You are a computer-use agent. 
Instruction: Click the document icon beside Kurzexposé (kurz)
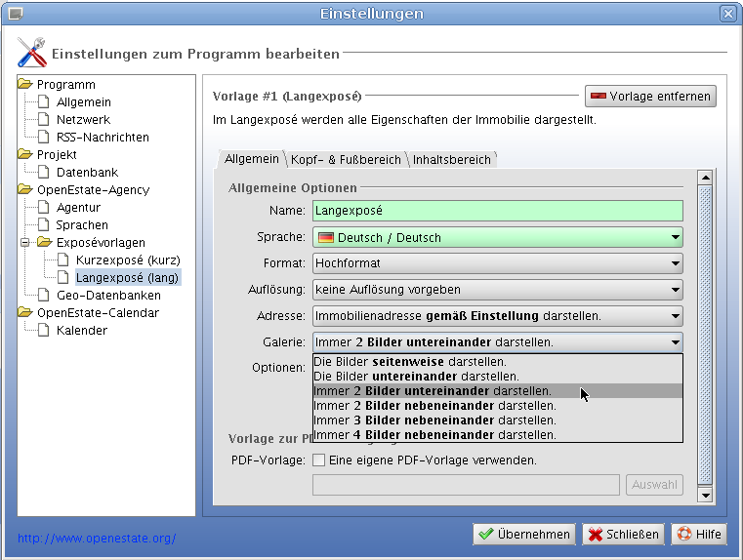tap(64, 260)
